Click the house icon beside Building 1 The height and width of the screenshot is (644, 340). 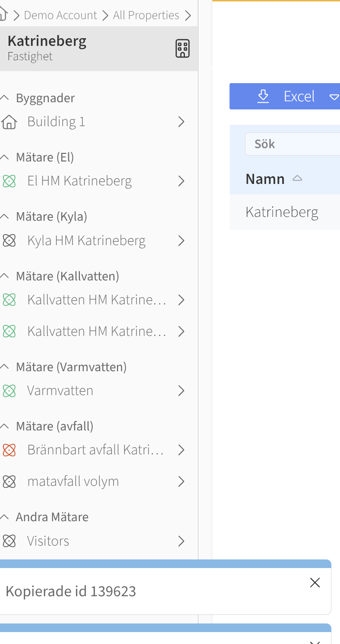pos(9,122)
